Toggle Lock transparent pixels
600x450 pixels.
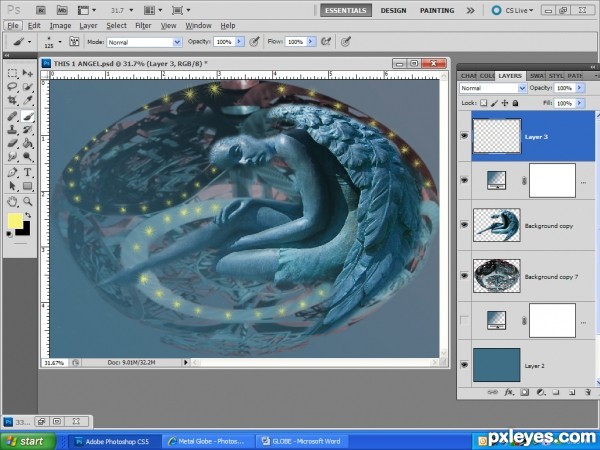(x=484, y=103)
